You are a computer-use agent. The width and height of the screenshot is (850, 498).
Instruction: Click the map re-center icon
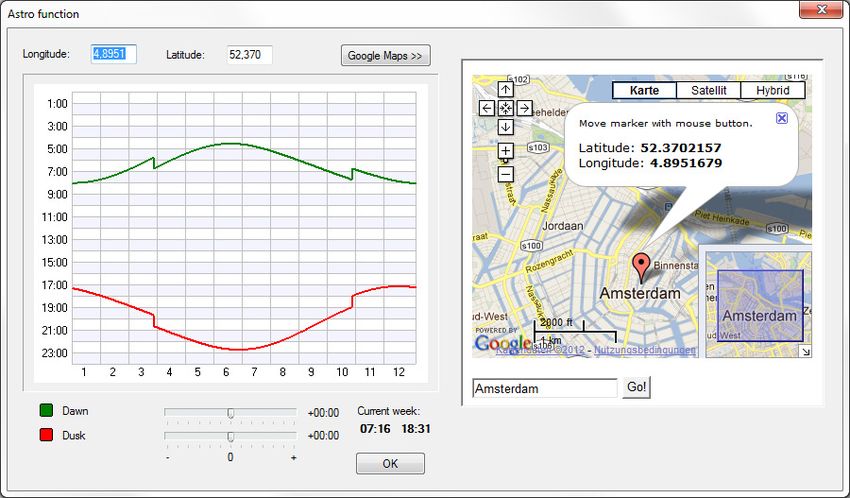[x=505, y=108]
